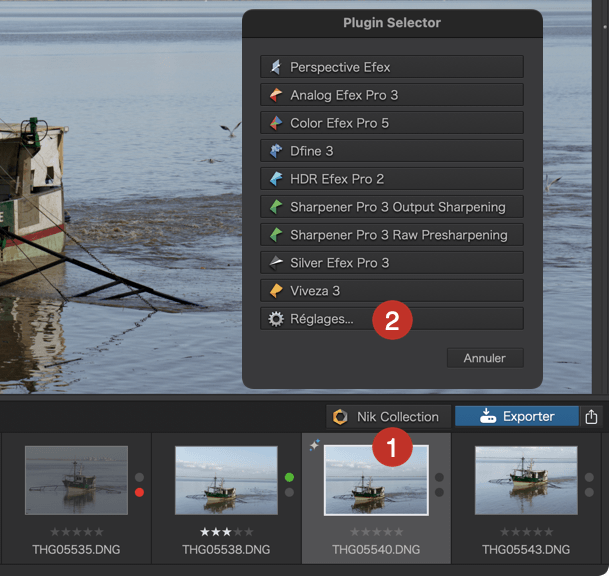Viewport: 609px width, 576px height.
Task: Toggle upper dot on THG05540.DNG
Action: click(x=439, y=477)
